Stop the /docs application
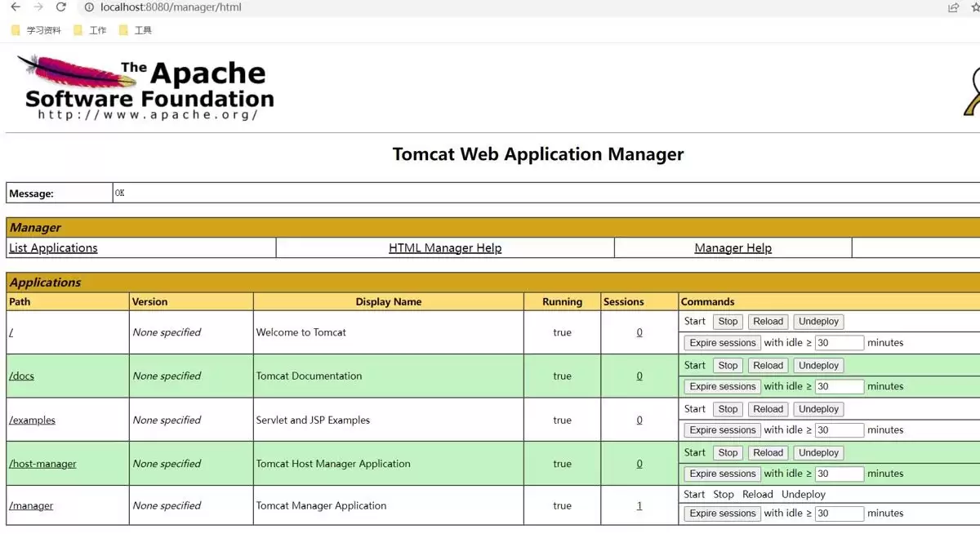 728,366
